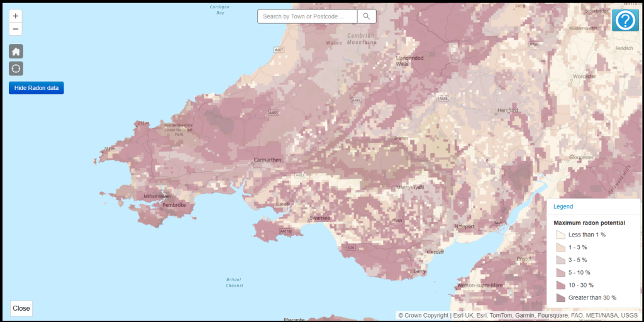Screen dimensions: 644x322
Task: Click the 'Less than 1 %' legend swatch
Action: point(560,235)
